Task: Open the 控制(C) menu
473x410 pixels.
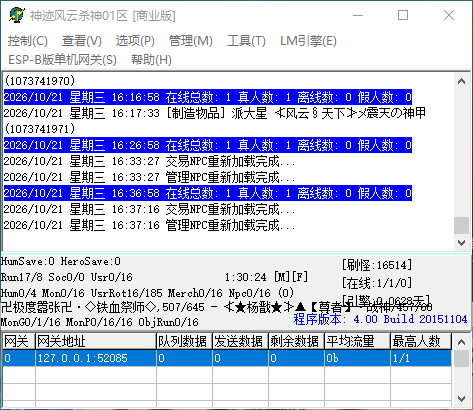Action: tap(28, 41)
